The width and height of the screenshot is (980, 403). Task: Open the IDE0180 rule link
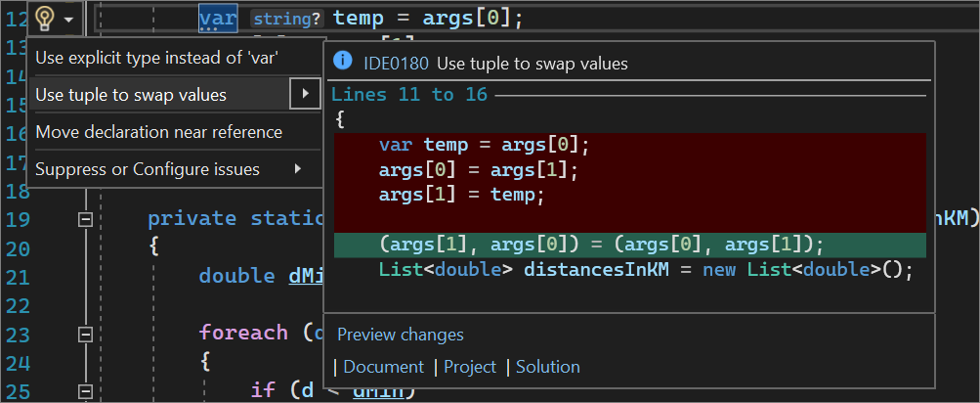(396, 64)
